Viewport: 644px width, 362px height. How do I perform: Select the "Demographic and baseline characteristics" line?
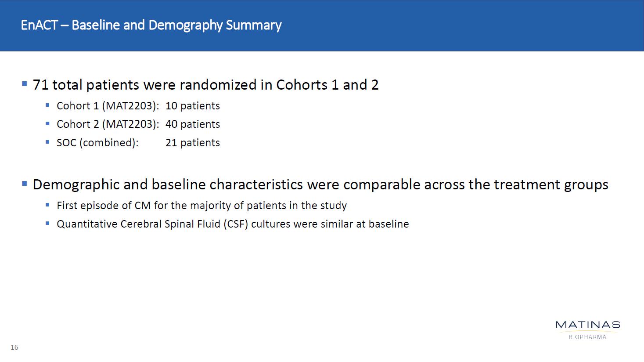coord(320,185)
